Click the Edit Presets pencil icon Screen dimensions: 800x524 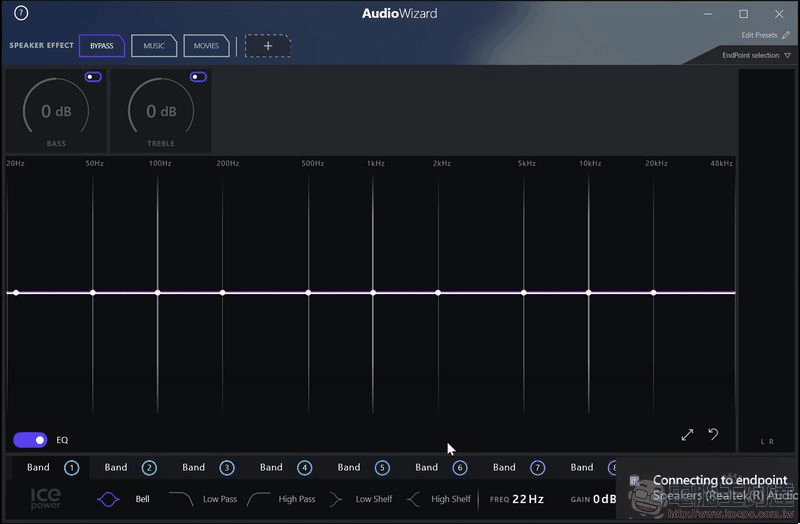point(786,35)
